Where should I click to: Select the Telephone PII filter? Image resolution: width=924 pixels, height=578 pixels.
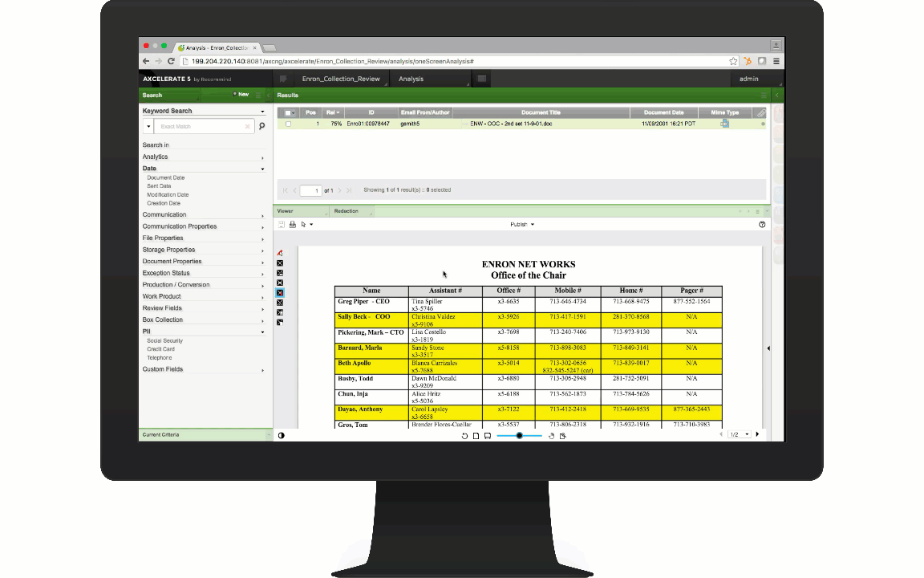[160, 358]
